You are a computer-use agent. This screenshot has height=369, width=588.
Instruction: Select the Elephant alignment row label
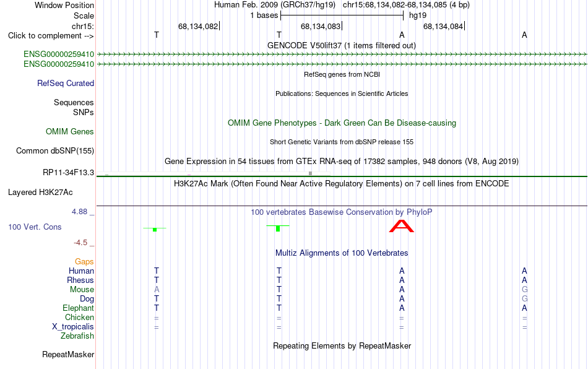click(x=79, y=308)
